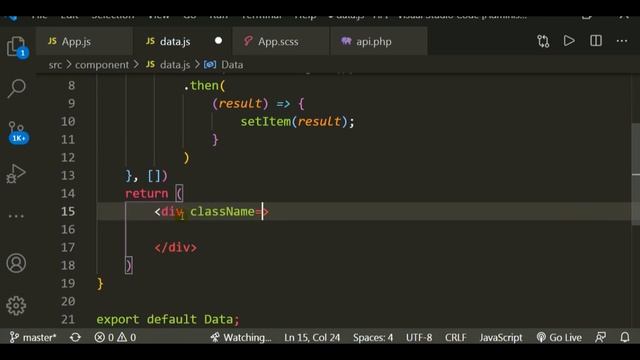Switch to the App.js tab
640x360 pixels.
coord(84,41)
